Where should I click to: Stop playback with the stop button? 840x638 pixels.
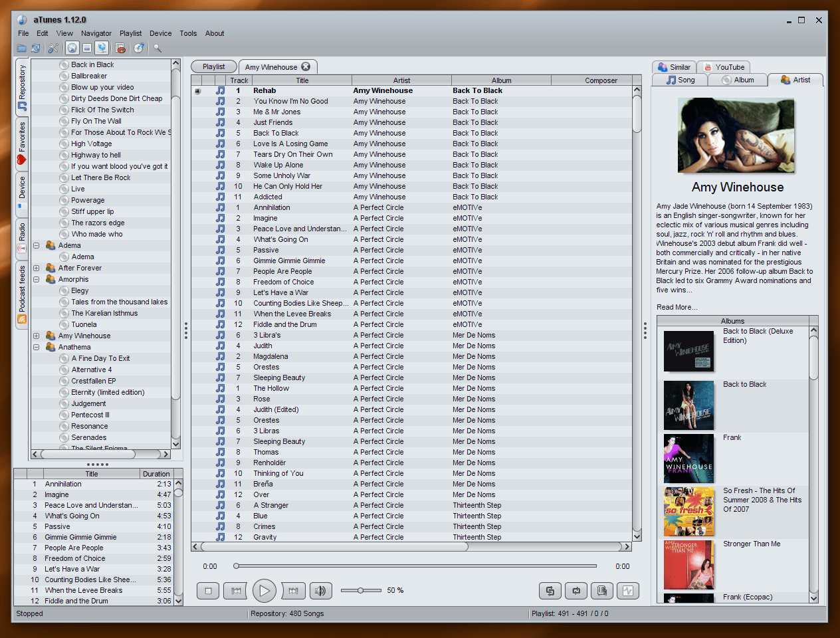click(x=208, y=590)
